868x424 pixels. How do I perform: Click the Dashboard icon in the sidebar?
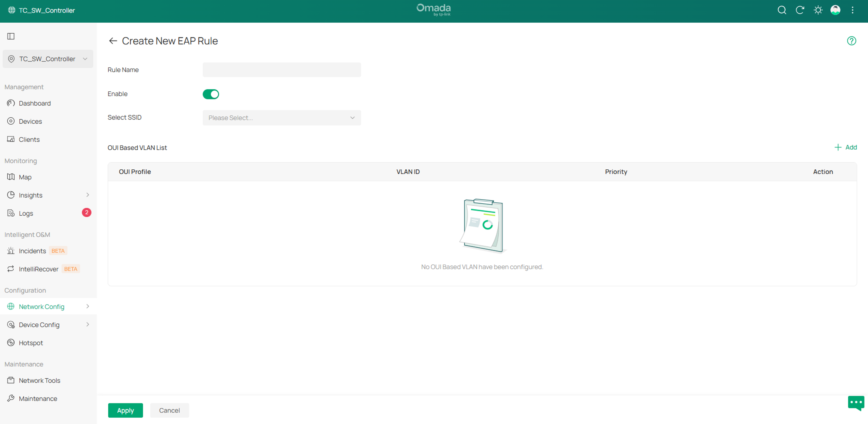[x=11, y=103]
